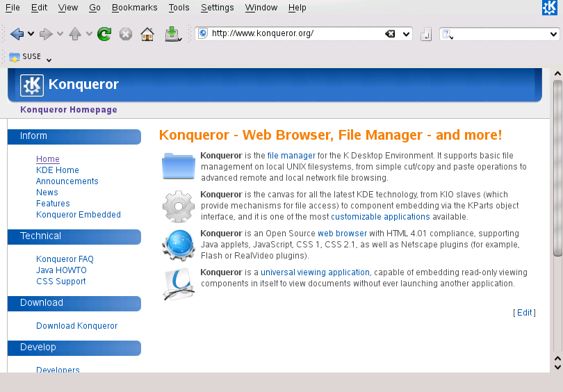Follow the 'web browser' link in the text
The width and height of the screenshot is (563, 392).
[x=342, y=234]
